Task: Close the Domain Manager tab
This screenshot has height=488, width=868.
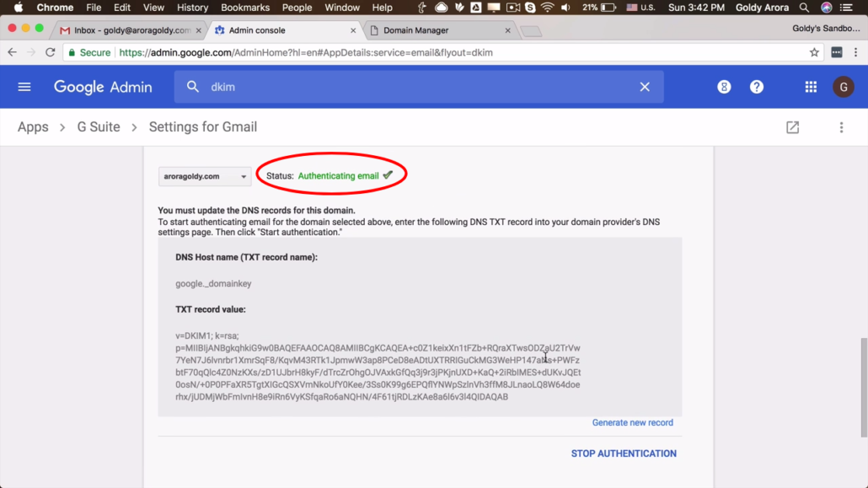Action: (x=507, y=30)
